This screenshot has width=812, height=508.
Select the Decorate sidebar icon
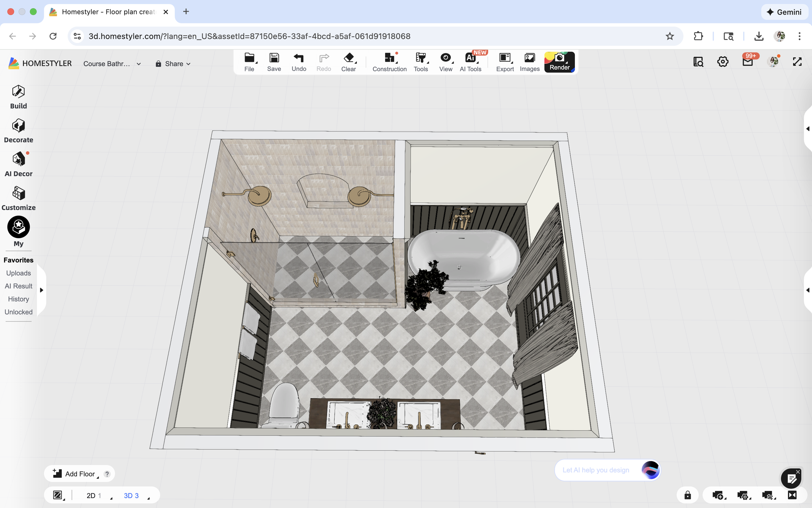(x=18, y=130)
